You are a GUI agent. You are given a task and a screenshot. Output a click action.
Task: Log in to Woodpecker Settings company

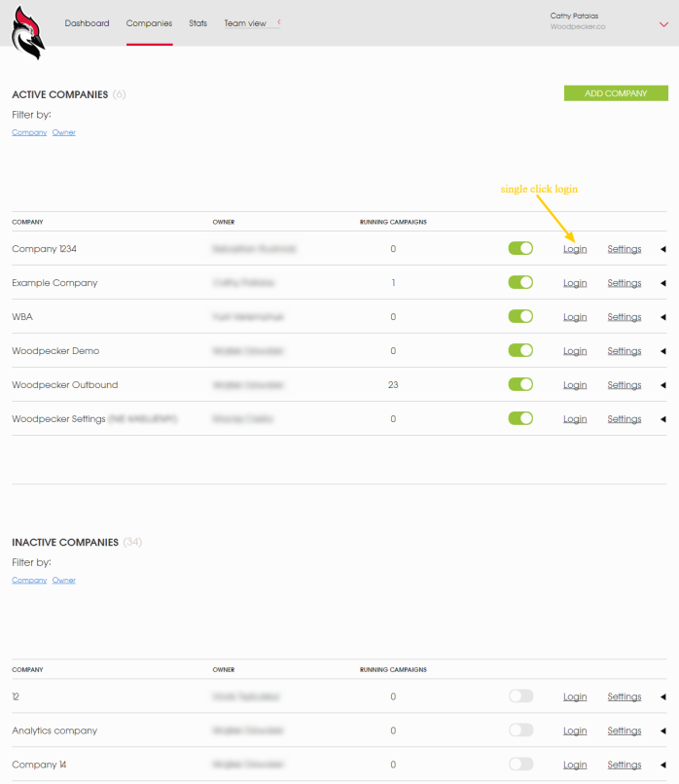tap(575, 419)
